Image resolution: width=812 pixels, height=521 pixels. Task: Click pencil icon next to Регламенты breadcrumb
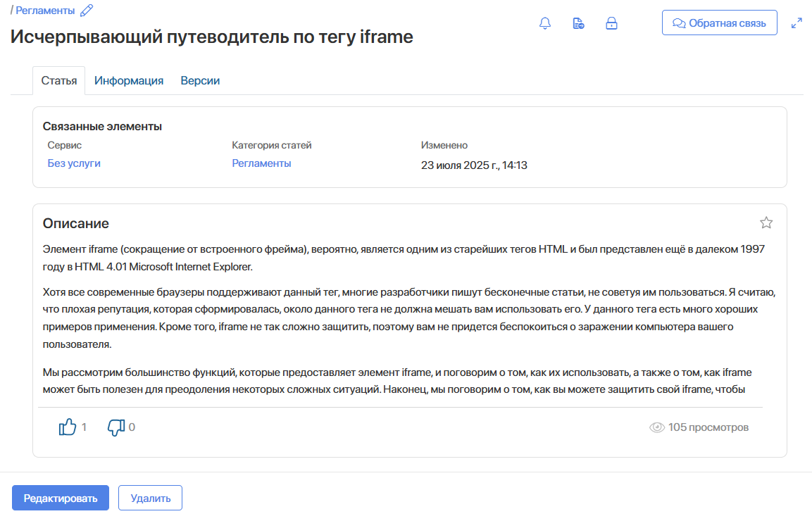(87, 11)
